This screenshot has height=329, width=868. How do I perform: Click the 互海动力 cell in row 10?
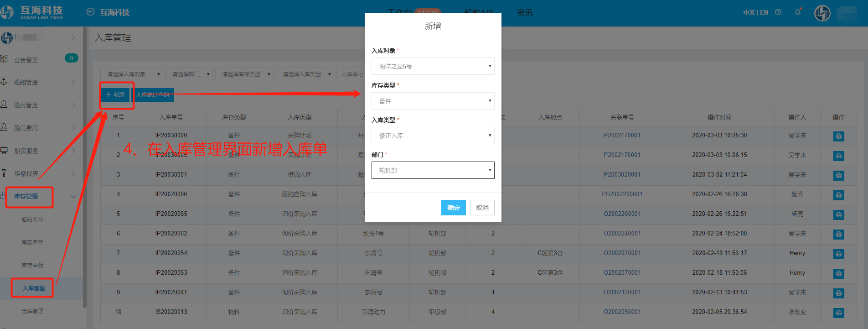click(373, 312)
